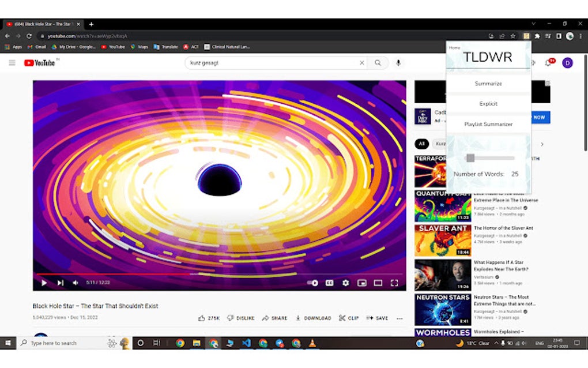Open the TLDWR extension icon in toolbar
Screen dimensions: 588x368
pos(526,36)
